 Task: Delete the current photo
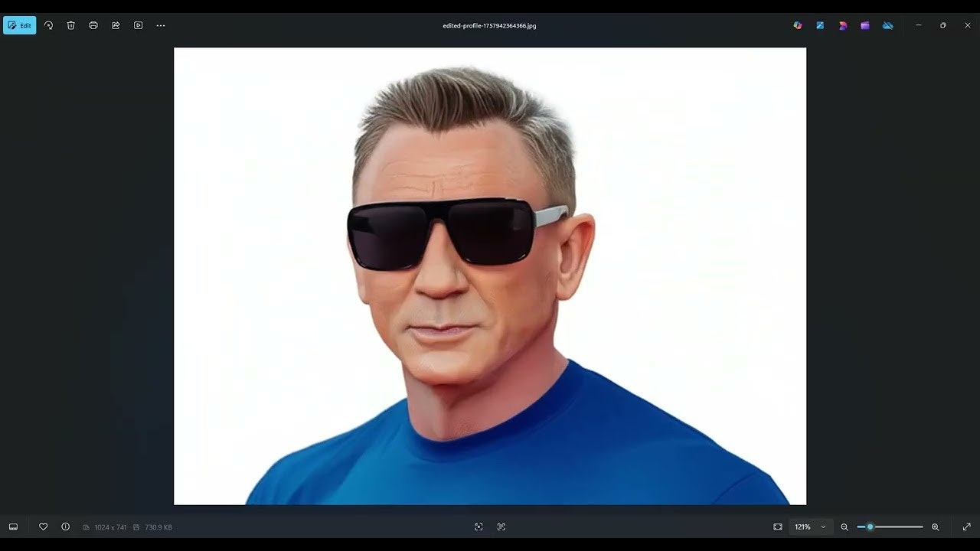tap(70, 25)
